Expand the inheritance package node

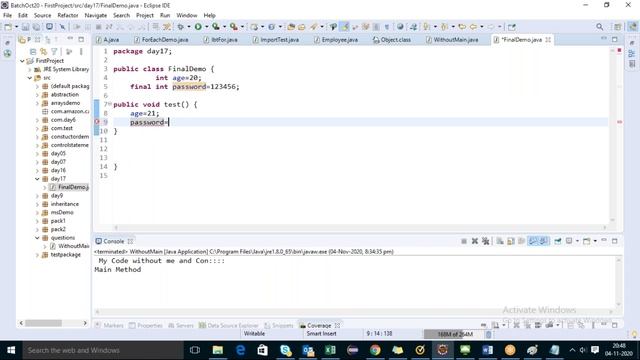click(37, 204)
